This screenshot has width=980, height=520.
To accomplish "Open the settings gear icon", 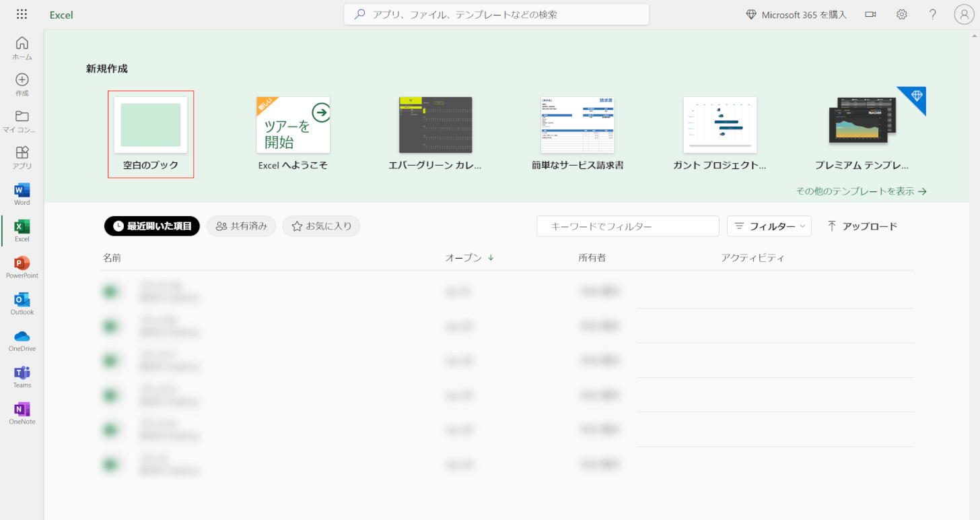I will [901, 14].
